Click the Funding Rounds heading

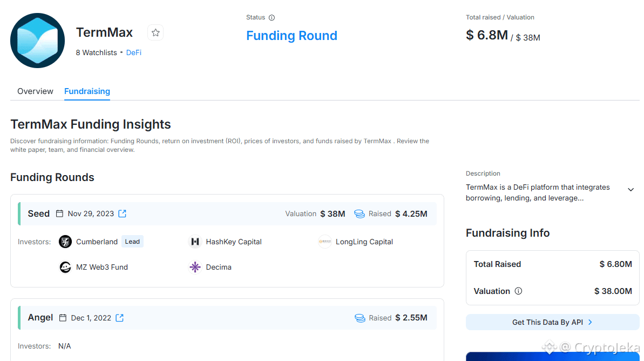[x=52, y=177]
